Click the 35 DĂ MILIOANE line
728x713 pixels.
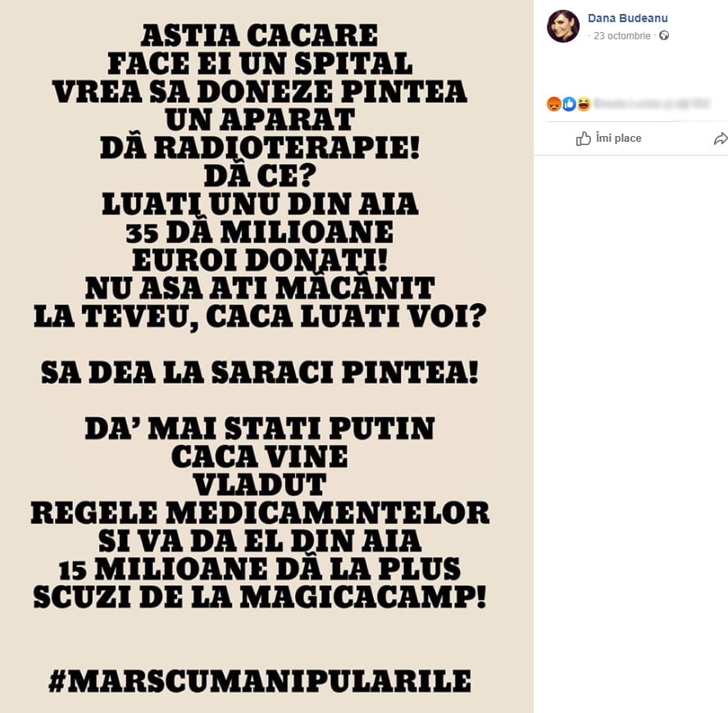tap(259, 233)
